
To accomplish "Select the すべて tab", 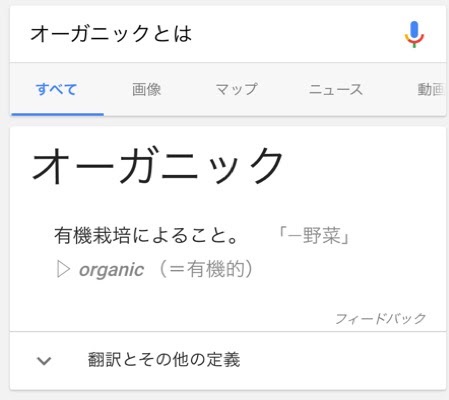I will click(x=57, y=89).
